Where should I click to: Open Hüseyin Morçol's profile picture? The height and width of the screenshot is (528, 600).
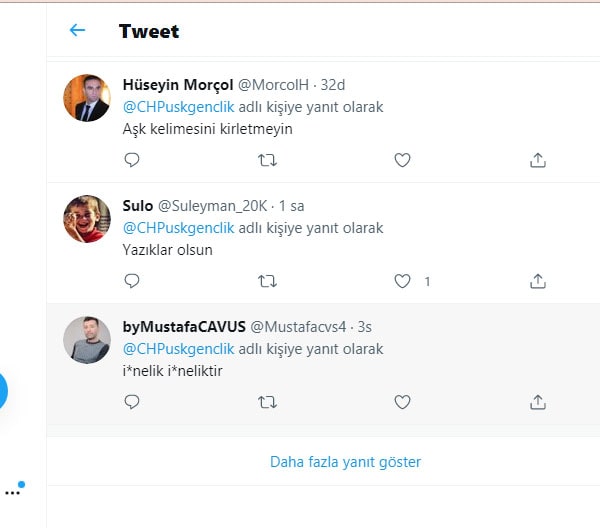pos(87,98)
